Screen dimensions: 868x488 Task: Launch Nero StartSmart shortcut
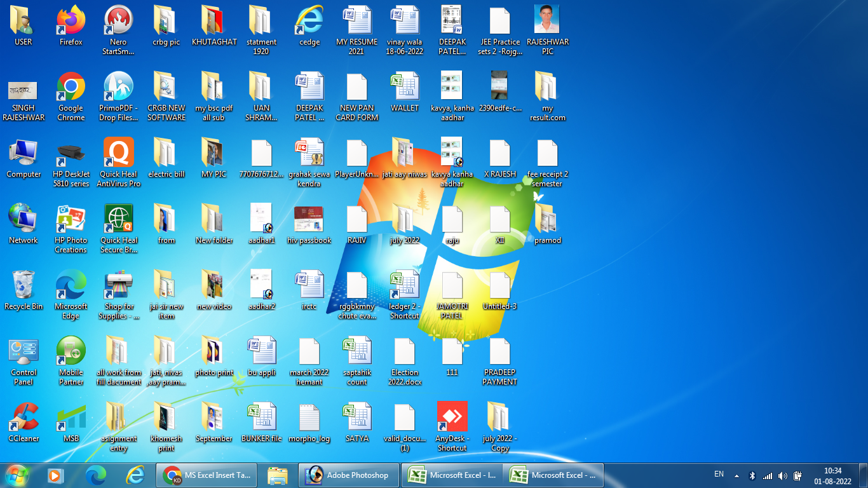(119, 30)
